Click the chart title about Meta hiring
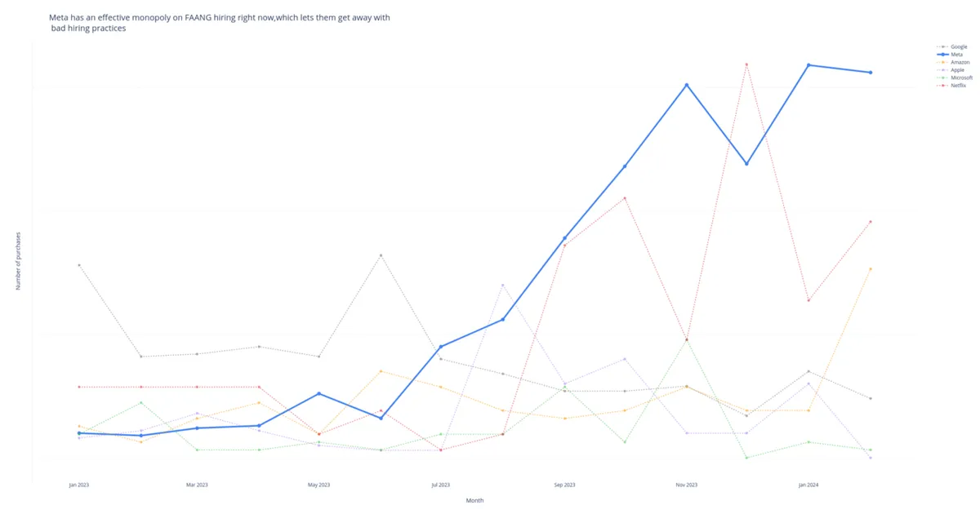This screenshot has height=514, width=980. (220, 22)
